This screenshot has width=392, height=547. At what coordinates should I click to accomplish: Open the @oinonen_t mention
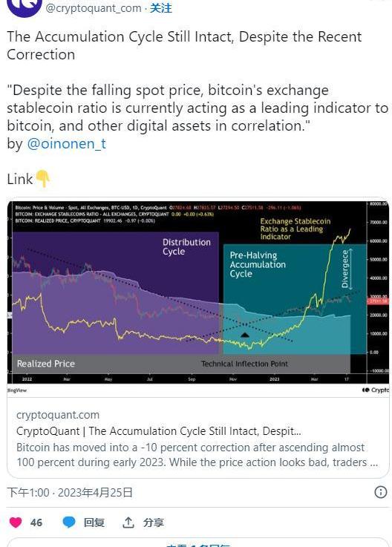coord(66,144)
